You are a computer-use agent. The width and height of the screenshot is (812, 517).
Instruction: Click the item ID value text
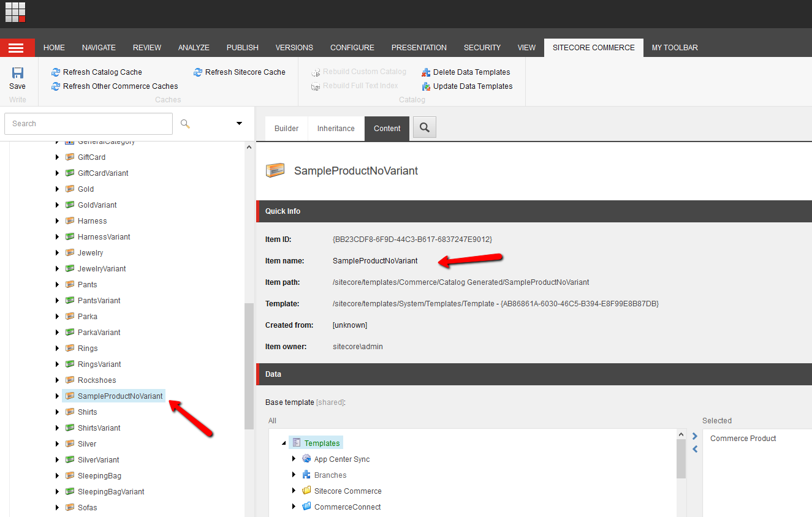(412, 239)
